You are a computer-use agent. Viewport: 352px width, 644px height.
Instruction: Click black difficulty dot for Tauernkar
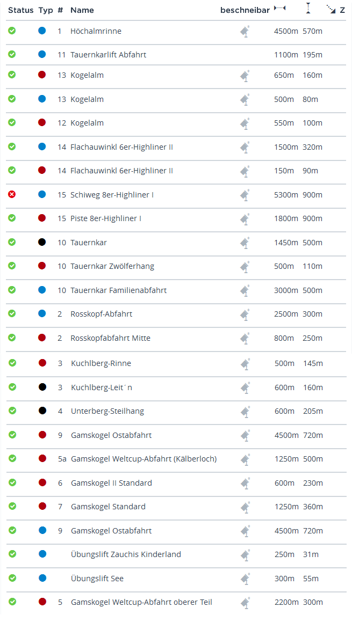click(42, 242)
